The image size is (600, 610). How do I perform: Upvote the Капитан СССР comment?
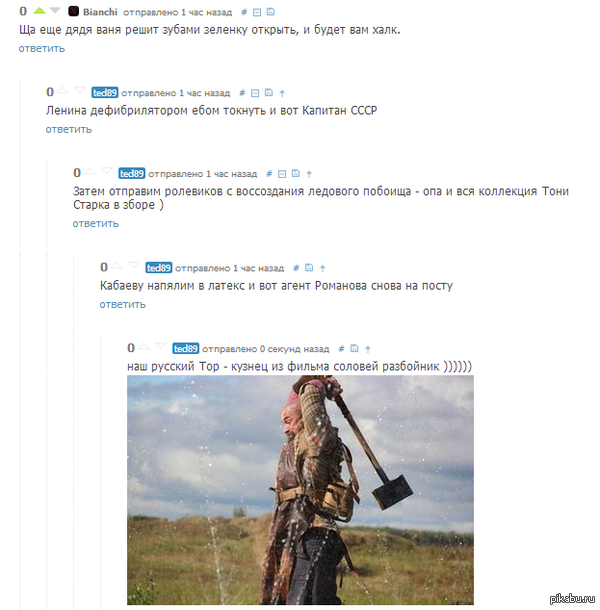63,91
